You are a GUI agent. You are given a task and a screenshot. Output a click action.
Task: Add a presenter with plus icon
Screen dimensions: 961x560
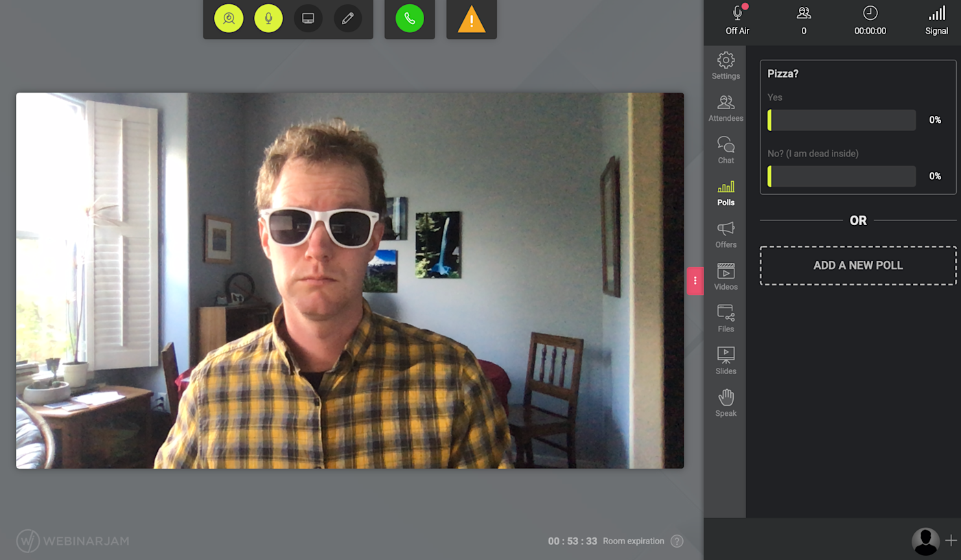click(951, 541)
